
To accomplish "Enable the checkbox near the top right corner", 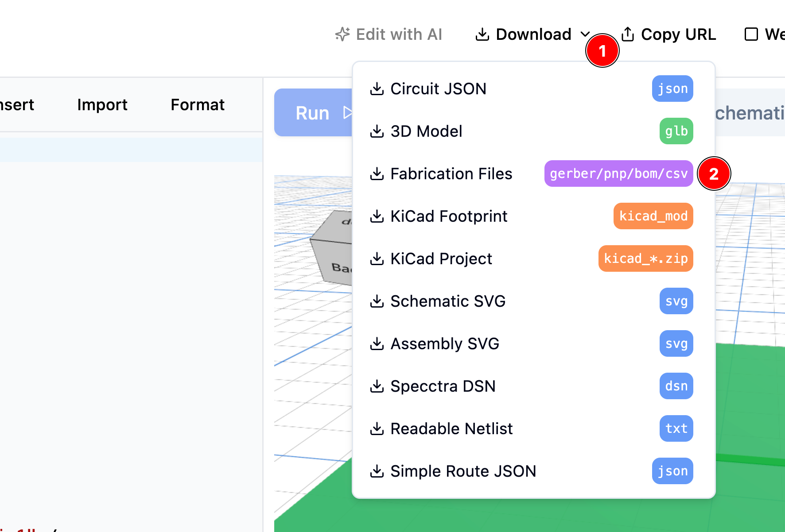I will pos(752,34).
